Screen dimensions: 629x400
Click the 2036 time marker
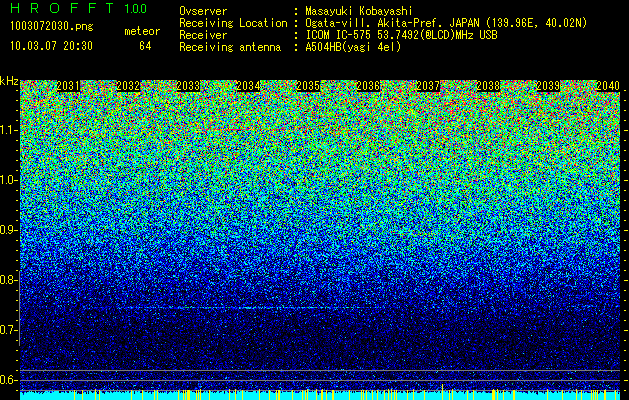coord(368,86)
